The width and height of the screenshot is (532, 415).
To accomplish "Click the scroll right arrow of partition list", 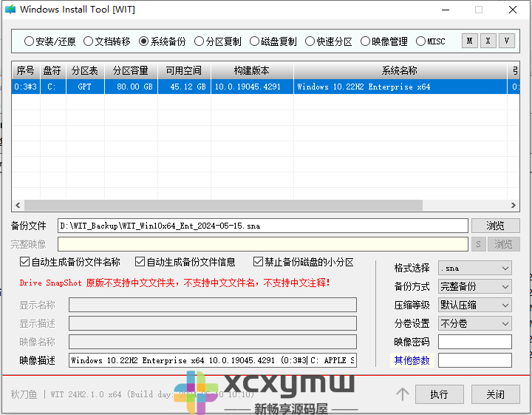I will pyautogui.click(x=514, y=205).
